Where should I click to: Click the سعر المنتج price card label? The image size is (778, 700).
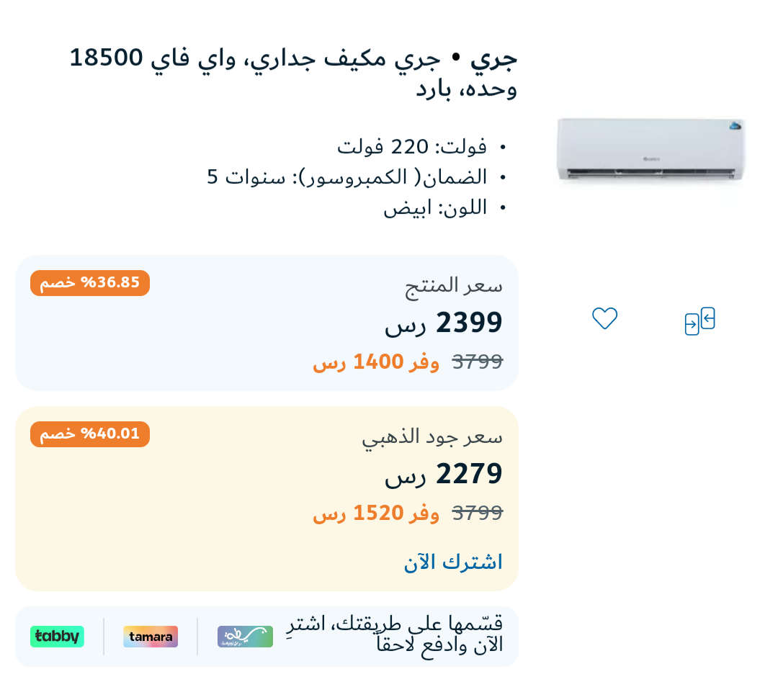(454, 286)
